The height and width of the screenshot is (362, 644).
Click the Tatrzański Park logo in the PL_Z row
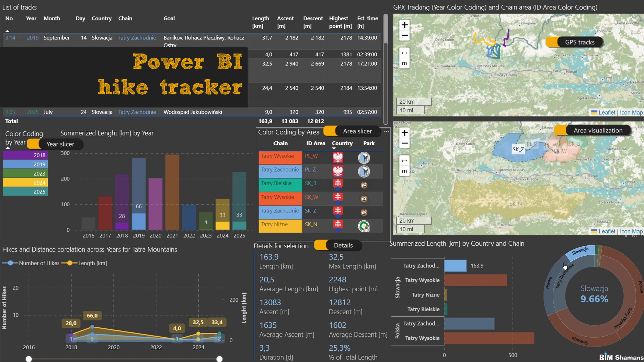[364, 171]
